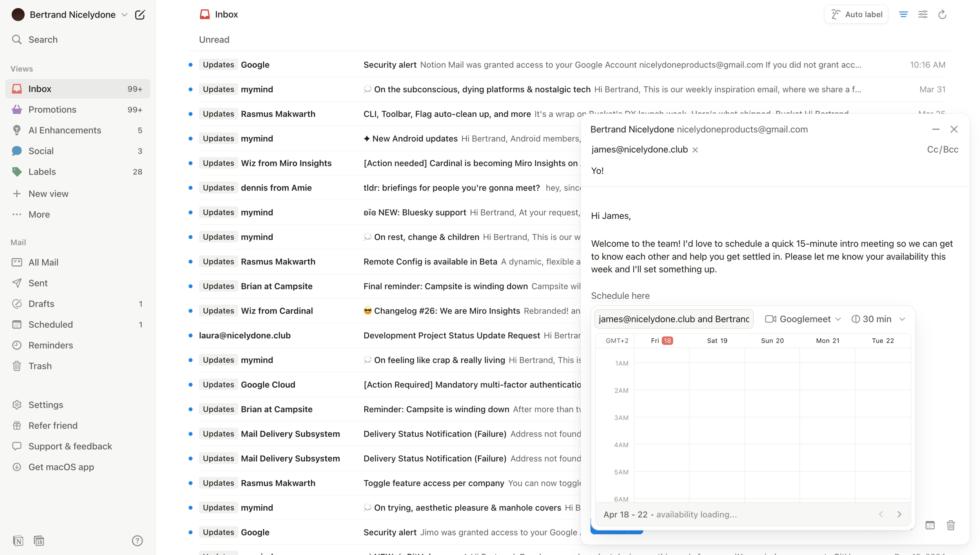
Task: Click Get macOS app download
Action: coord(78,467)
